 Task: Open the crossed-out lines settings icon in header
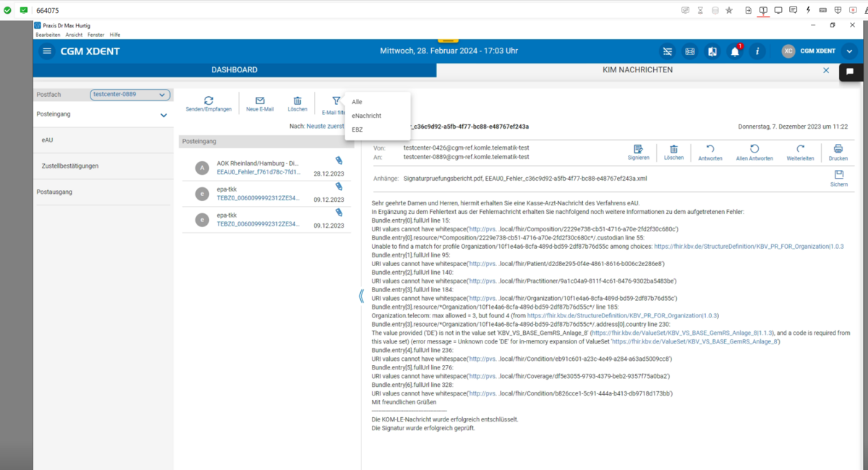[x=667, y=51]
